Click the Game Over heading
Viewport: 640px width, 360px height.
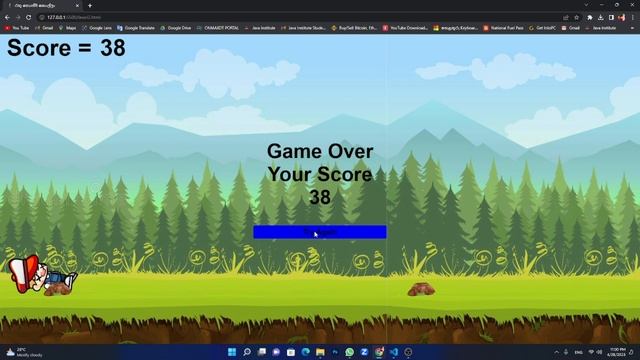coord(320,151)
